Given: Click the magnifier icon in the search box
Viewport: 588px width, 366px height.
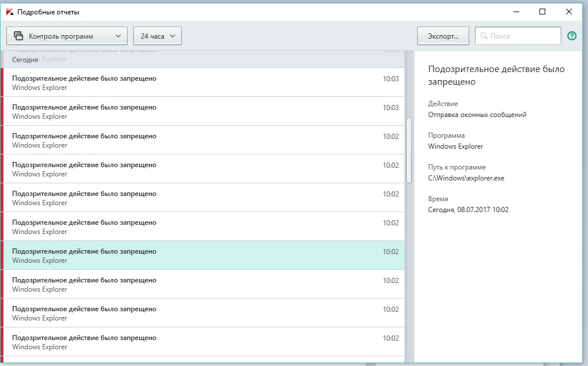Looking at the screenshot, I should click(x=484, y=36).
